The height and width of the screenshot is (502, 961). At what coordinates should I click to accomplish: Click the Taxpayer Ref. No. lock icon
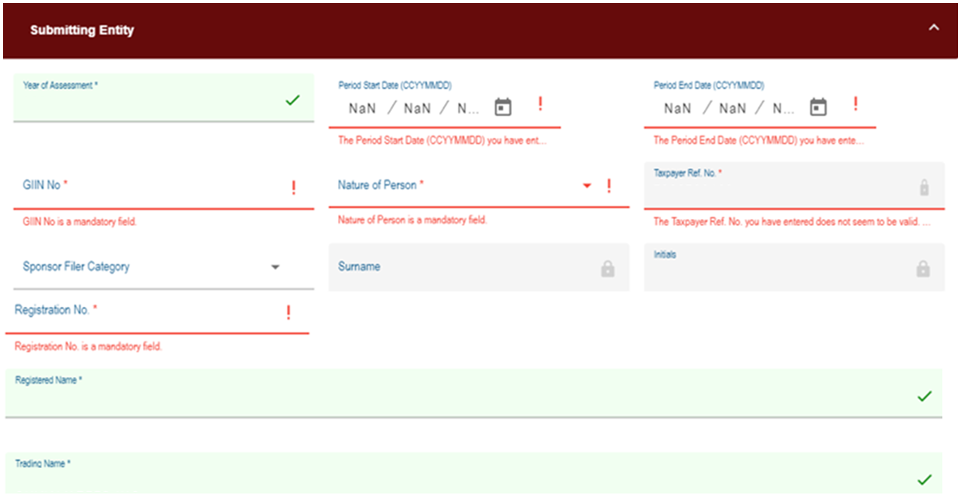(x=923, y=187)
